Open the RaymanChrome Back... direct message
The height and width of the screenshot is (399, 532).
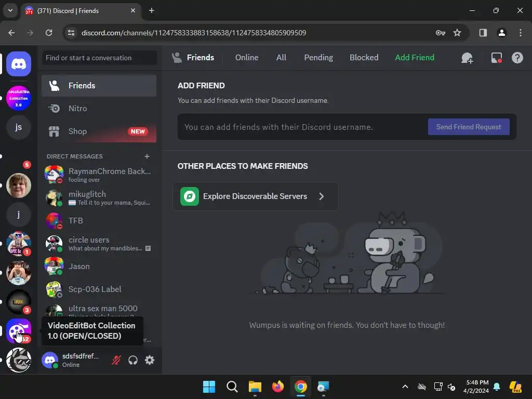(99, 175)
